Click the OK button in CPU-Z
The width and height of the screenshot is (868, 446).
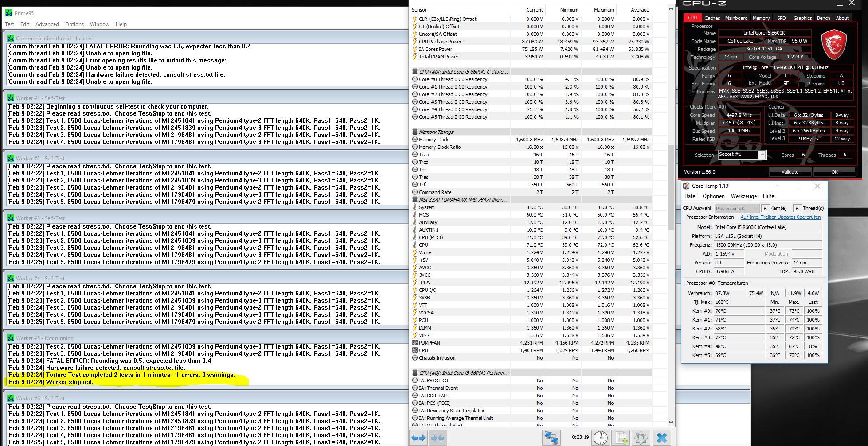[834, 172]
